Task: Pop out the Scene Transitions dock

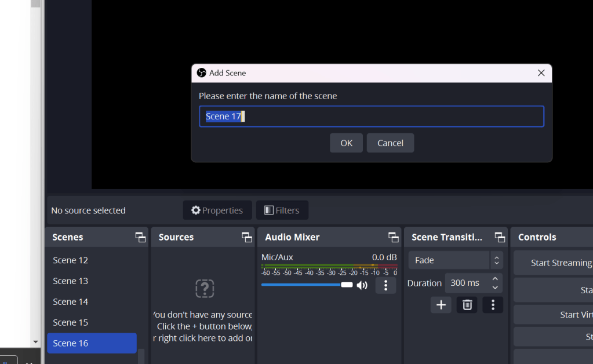Action: tap(500, 238)
